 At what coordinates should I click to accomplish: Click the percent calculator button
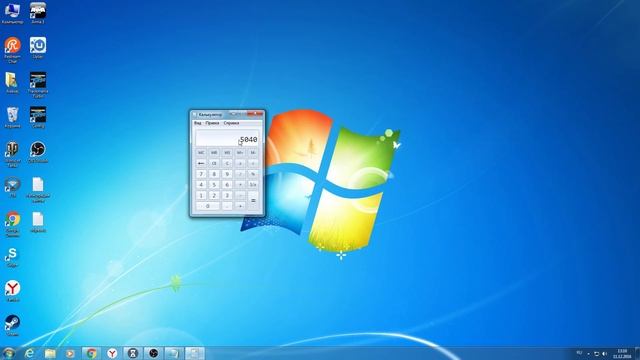coord(253,174)
